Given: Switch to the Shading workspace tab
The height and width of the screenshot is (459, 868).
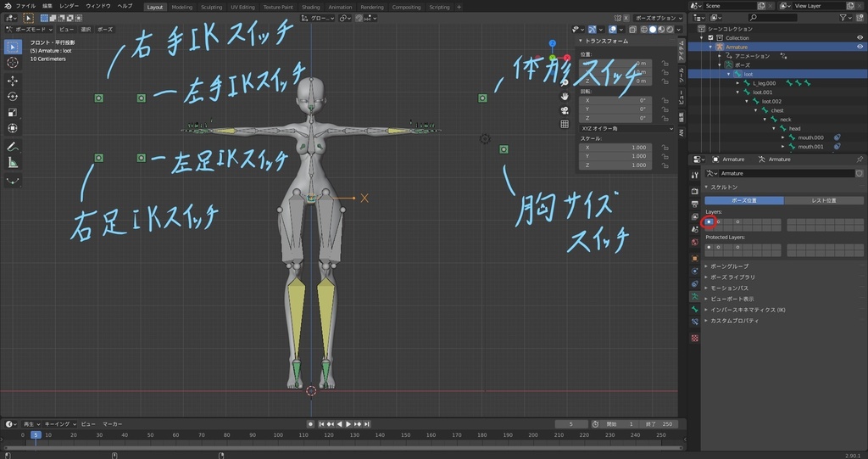Looking at the screenshot, I should click(310, 7).
